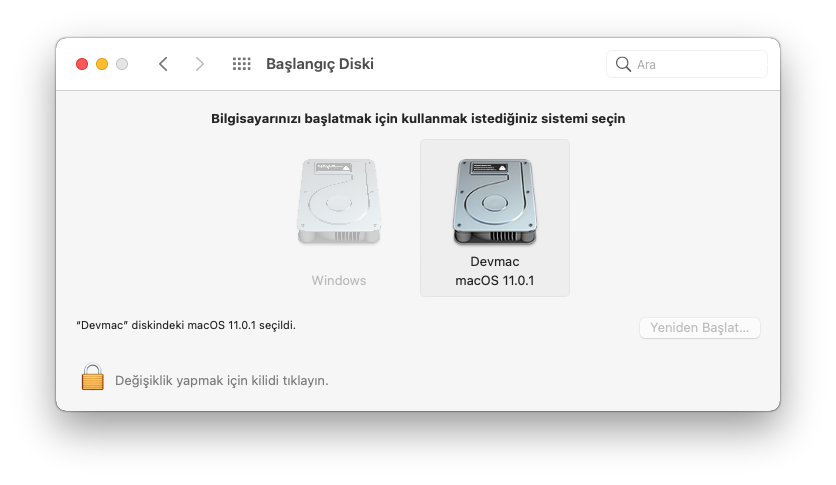Click the Ara search field
836x485 pixels.
click(687, 64)
